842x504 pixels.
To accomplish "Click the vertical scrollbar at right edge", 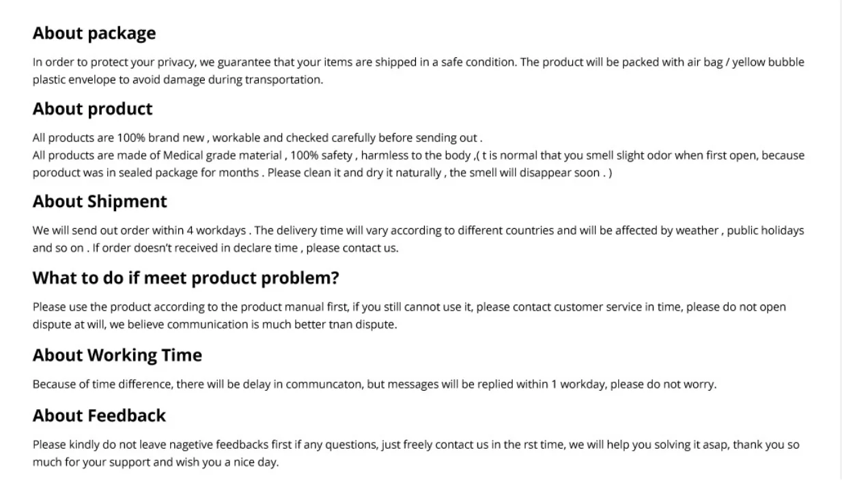I will click(x=841, y=239).
